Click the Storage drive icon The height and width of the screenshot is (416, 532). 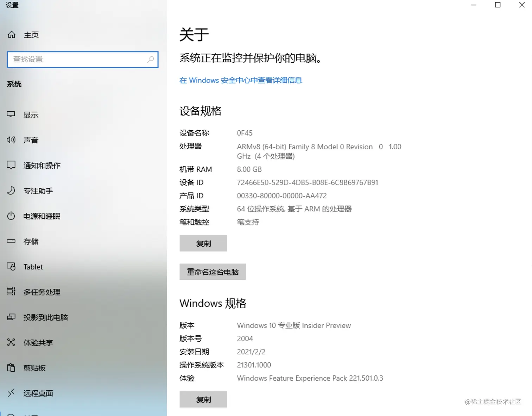click(11, 241)
